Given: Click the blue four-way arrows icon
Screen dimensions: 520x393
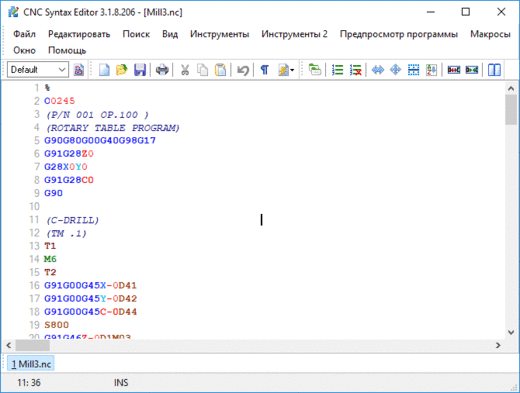Looking at the screenshot, I should point(396,70).
